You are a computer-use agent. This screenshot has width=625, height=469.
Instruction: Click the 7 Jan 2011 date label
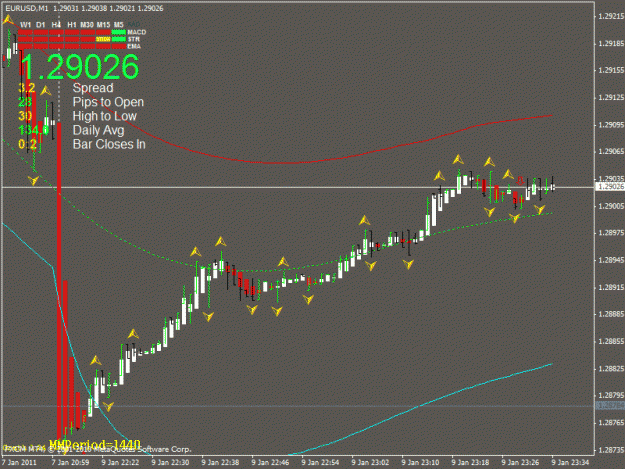click(x=19, y=462)
